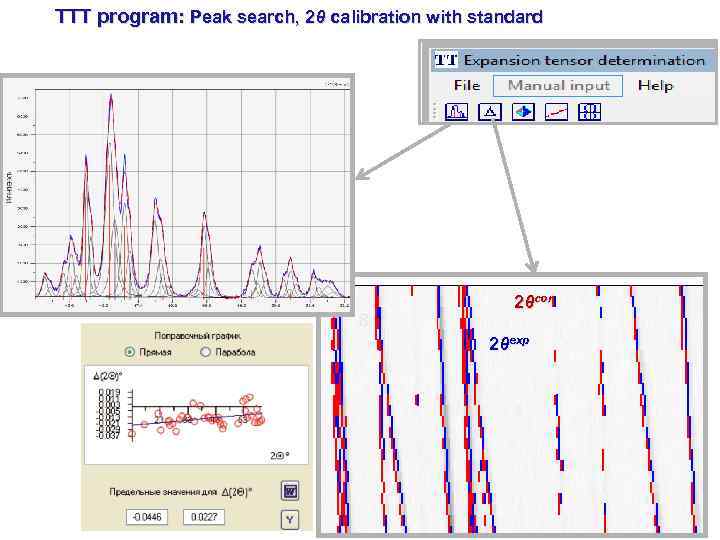Click the 'Expansion tensor determination' window title
720x540 pixels.
(584, 60)
